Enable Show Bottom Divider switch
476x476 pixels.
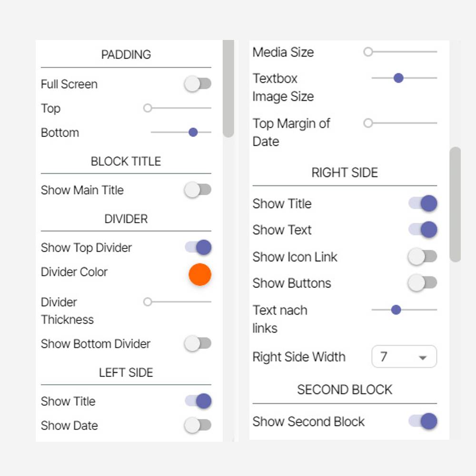(x=198, y=344)
